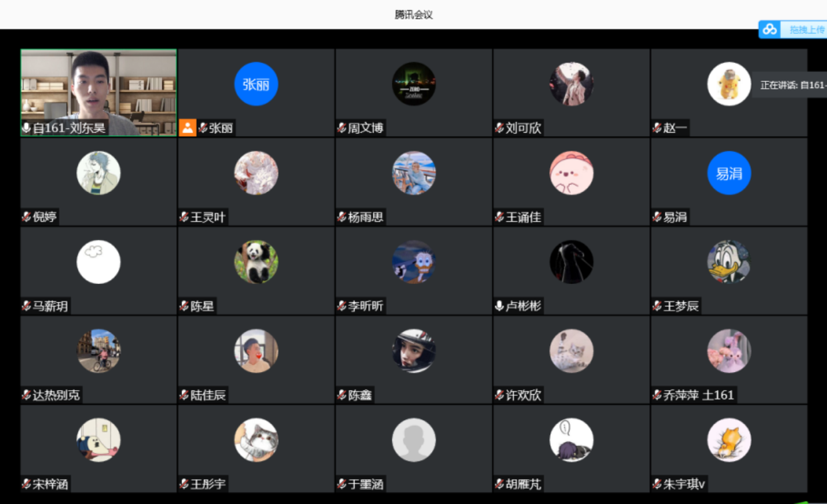The image size is (827, 504).
Task: Click the Pikachu avatar of 赵一
Action: 729,84
